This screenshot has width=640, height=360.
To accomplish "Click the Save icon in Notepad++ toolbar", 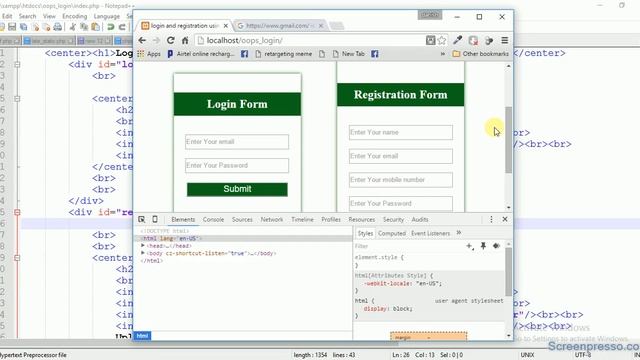I will click(x=12, y=27).
